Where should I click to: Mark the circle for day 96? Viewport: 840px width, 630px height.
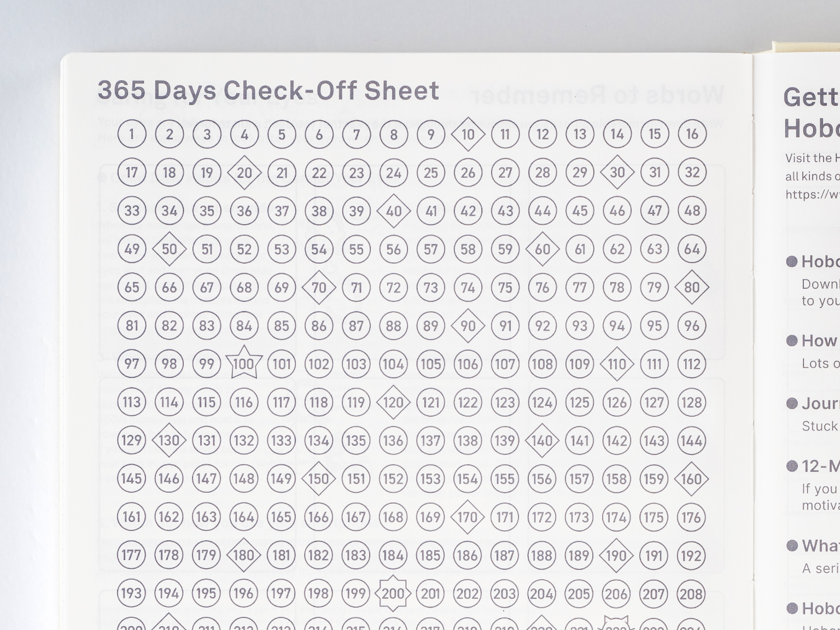(x=692, y=326)
